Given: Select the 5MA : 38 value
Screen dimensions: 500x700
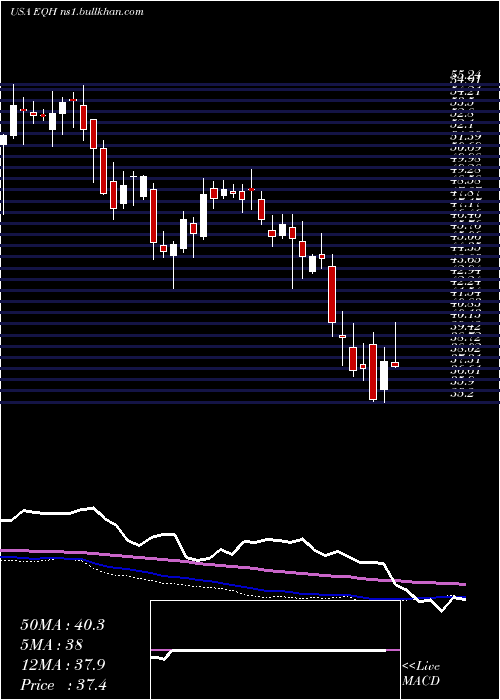Looking at the screenshot, I should pyautogui.click(x=51, y=645).
